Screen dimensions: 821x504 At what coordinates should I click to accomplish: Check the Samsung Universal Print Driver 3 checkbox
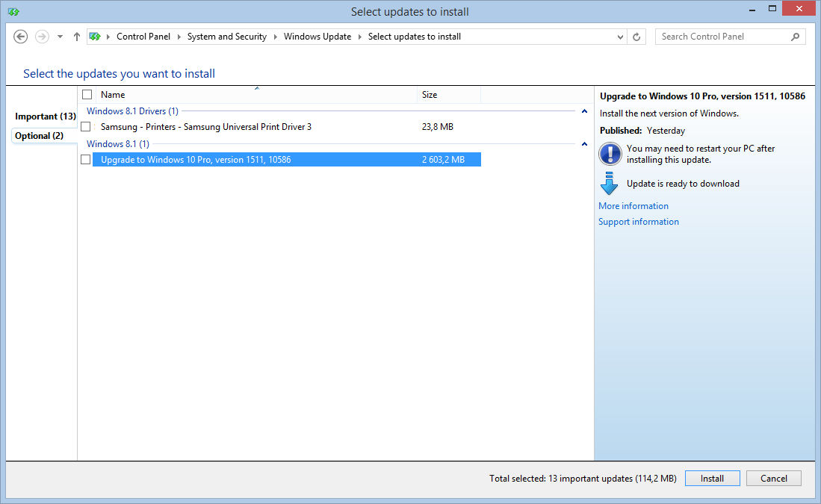click(x=86, y=127)
